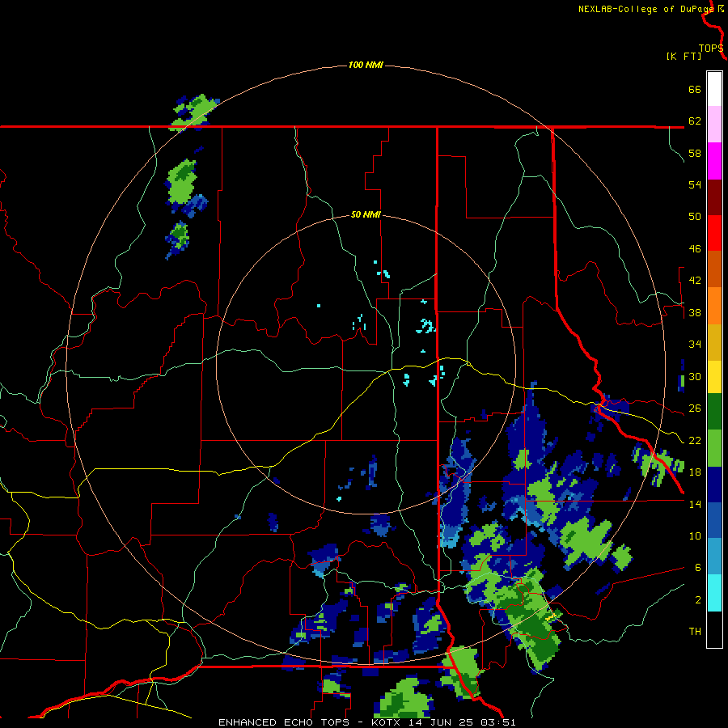Click the legend value '42'
728x728 pixels.
[x=695, y=281]
